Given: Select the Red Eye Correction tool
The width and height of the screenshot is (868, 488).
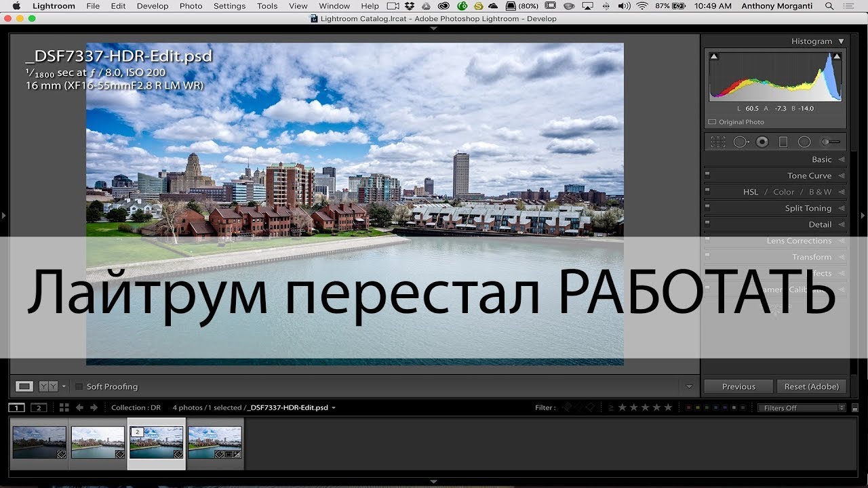Looking at the screenshot, I should 762,142.
